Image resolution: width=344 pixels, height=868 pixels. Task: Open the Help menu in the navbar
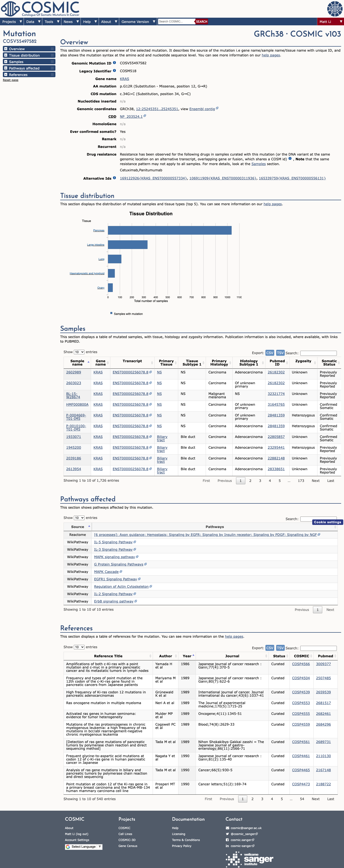click(x=90, y=22)
